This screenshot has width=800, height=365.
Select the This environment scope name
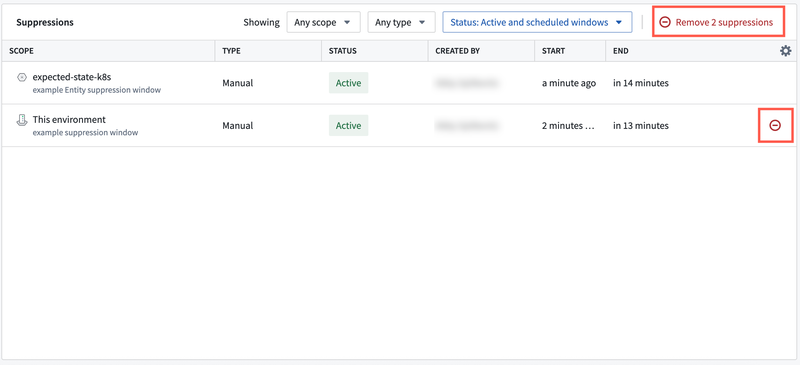[x=69, y=119]
